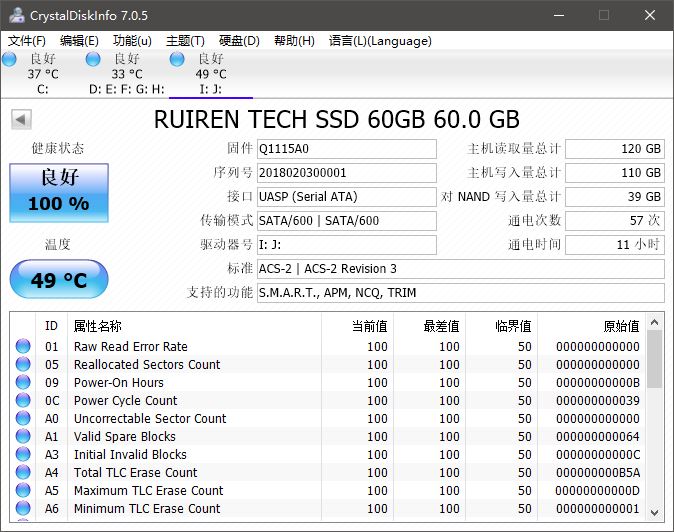Open the 语言(L)(Language) menu
This screenshot has height=532, width=674.
click(380, 41)
